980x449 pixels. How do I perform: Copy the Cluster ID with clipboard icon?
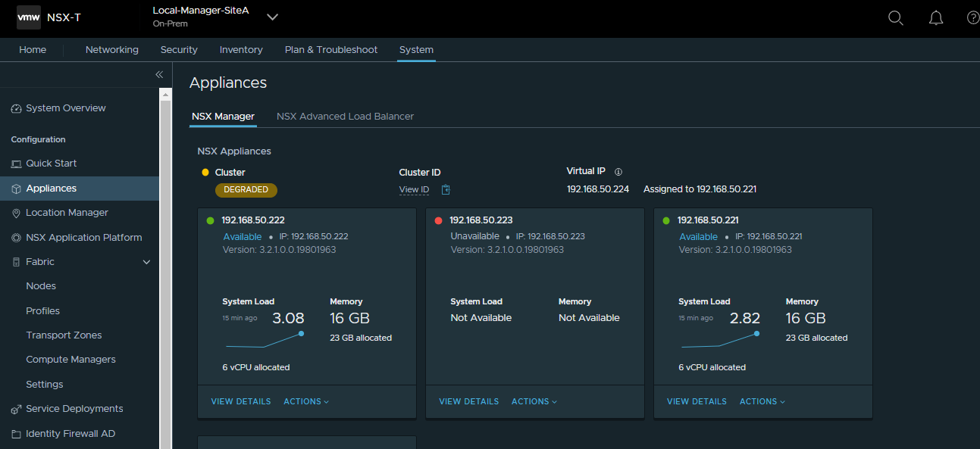(x=446, y=190)
